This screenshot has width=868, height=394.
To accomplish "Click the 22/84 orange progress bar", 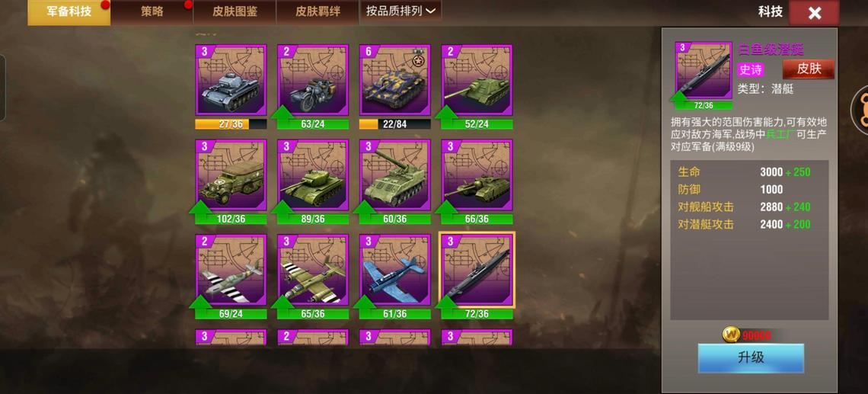I will 394,124.
